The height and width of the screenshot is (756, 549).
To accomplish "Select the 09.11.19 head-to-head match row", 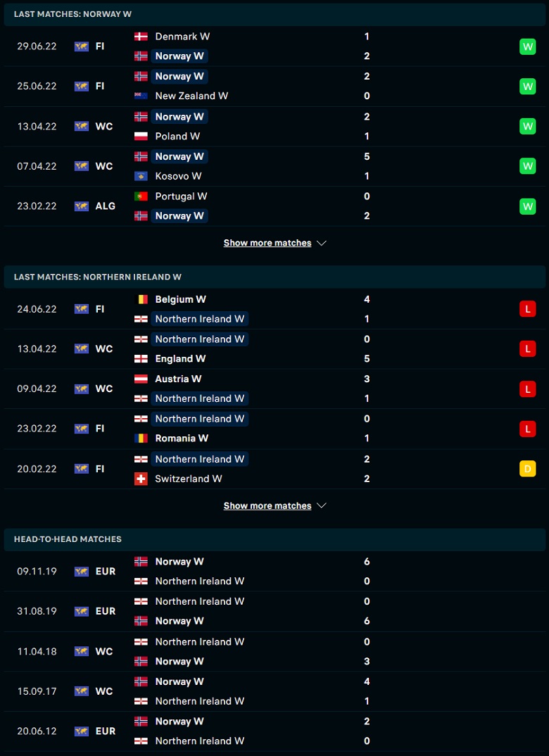I will pos(274,572).
